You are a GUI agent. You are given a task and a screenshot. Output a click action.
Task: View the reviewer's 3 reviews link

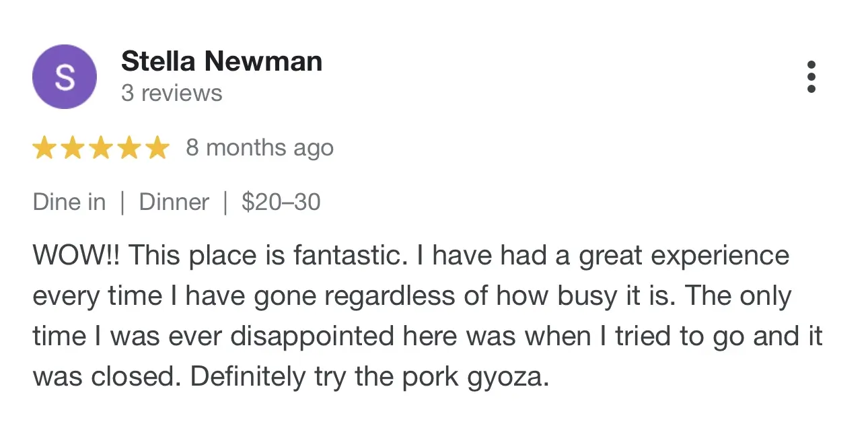[x=172, y=93]
